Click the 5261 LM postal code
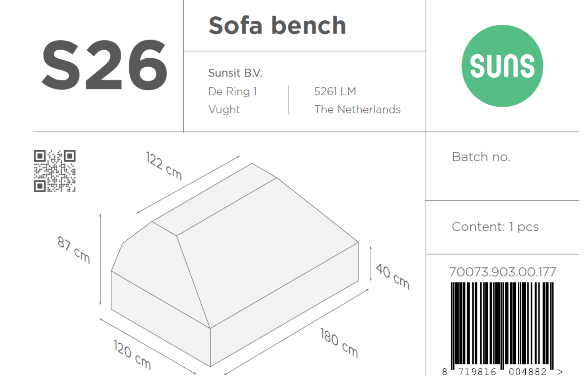This screenshot has width=588, height=392. tap(335, 92)
